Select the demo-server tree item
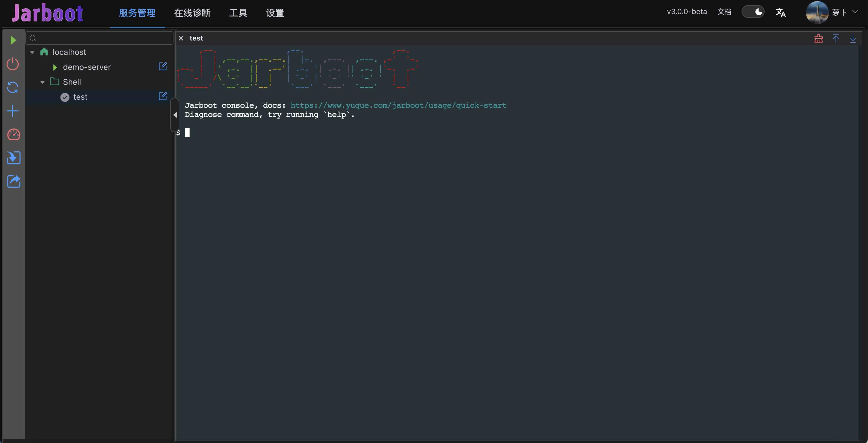 click(x=86, y=67)
